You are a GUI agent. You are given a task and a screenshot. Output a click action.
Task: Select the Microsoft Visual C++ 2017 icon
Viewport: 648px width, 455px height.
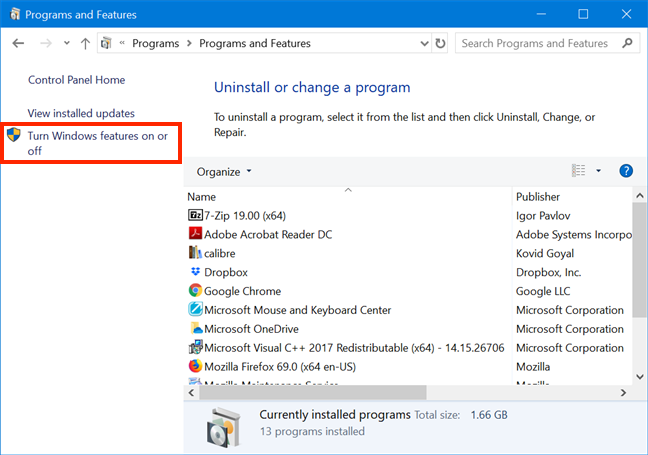(195, 347)
